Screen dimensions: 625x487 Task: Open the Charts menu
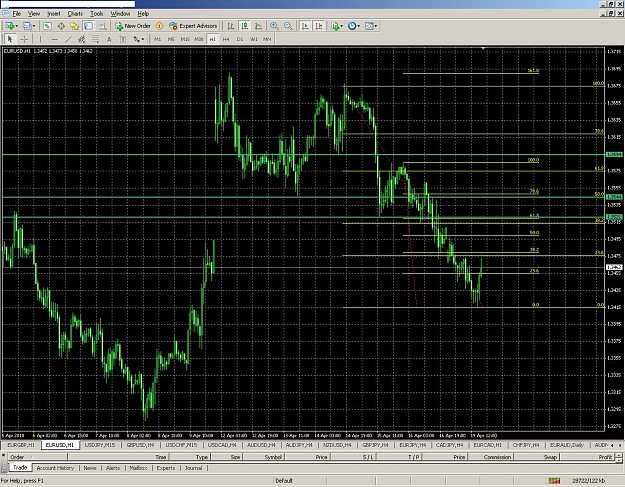click(x=75, y=14)
